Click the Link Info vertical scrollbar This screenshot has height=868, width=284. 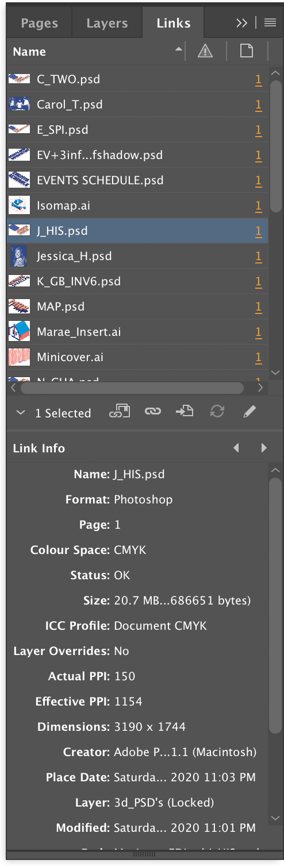(x=275, y=605)
